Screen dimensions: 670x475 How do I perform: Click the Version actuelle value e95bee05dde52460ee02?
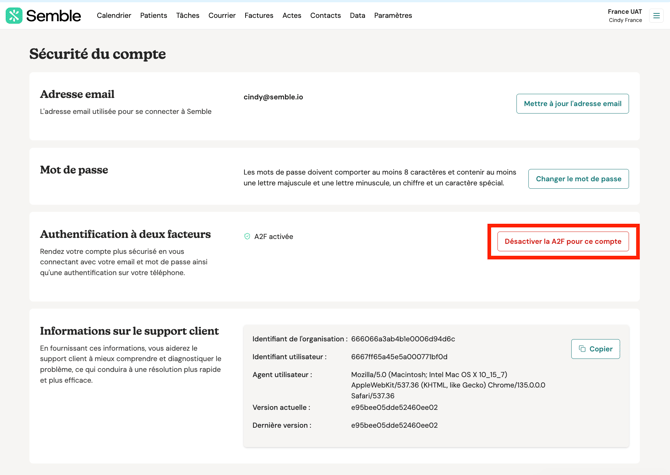pos(394,408)
